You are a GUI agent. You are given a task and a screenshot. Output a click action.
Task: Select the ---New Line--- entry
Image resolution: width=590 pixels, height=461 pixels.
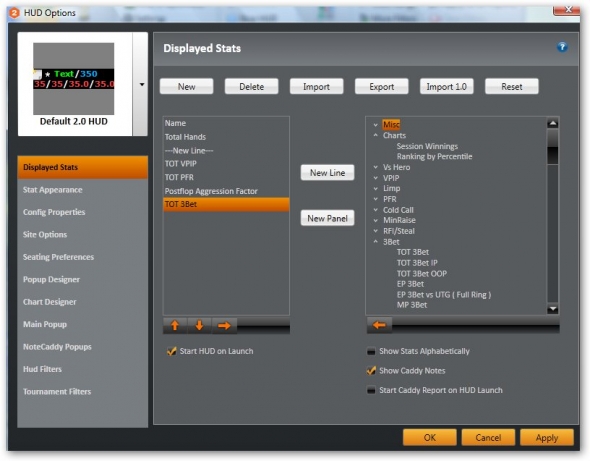(226, 151)
